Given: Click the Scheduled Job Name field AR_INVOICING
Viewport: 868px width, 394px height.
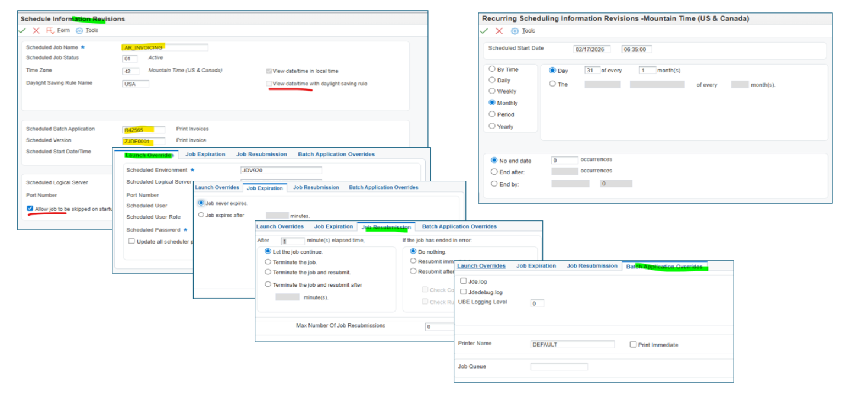Looking at the screenshot, I should tap(165, 47).
